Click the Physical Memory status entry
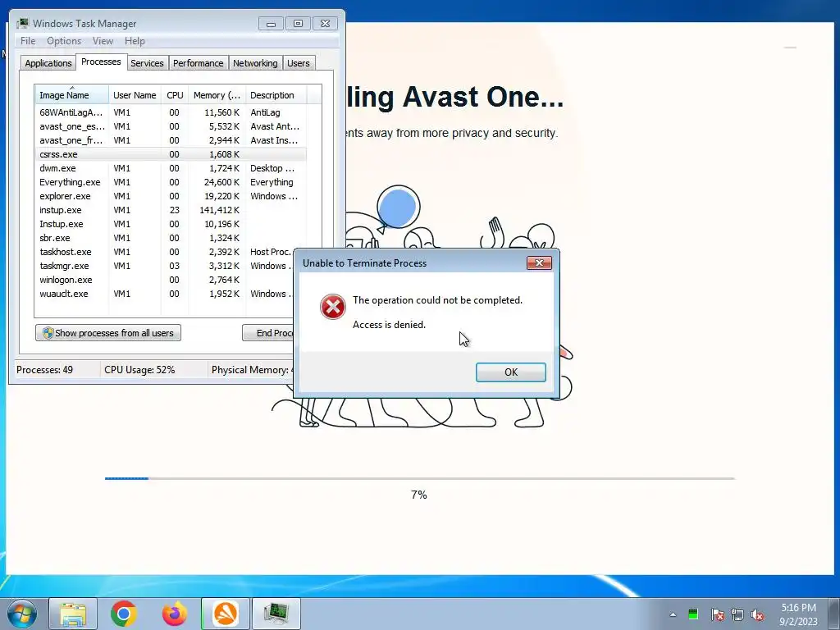 click(x=252, y=370)
